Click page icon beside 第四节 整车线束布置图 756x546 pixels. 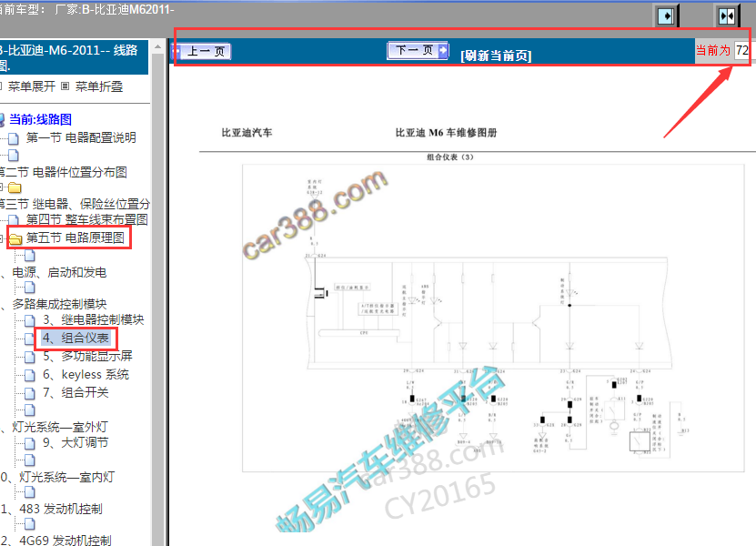tap(14, 221)
